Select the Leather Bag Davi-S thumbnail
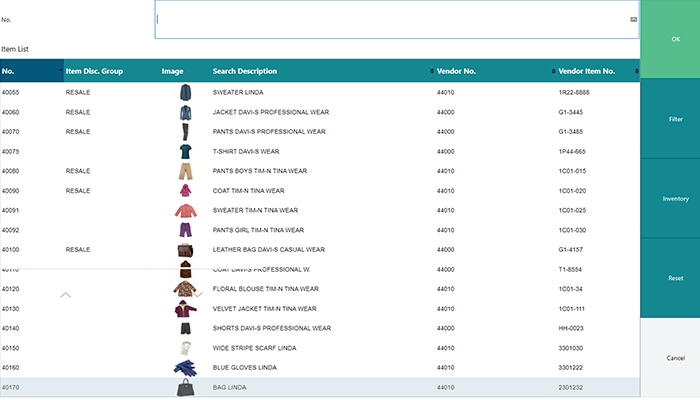 [185, 249]
